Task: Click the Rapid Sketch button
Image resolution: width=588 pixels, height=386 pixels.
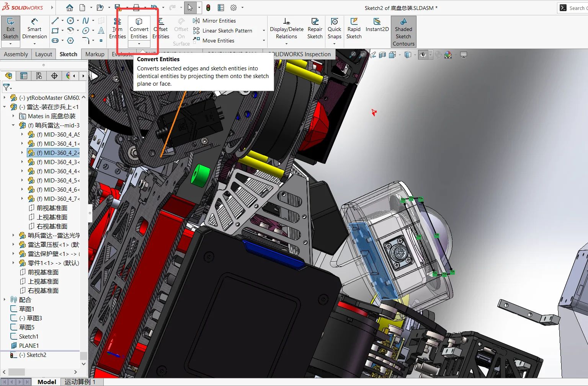Action: [x=354, y=28]
